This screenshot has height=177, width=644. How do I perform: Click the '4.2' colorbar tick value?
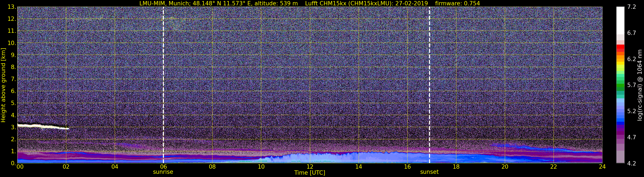click(x=632, y=163)
